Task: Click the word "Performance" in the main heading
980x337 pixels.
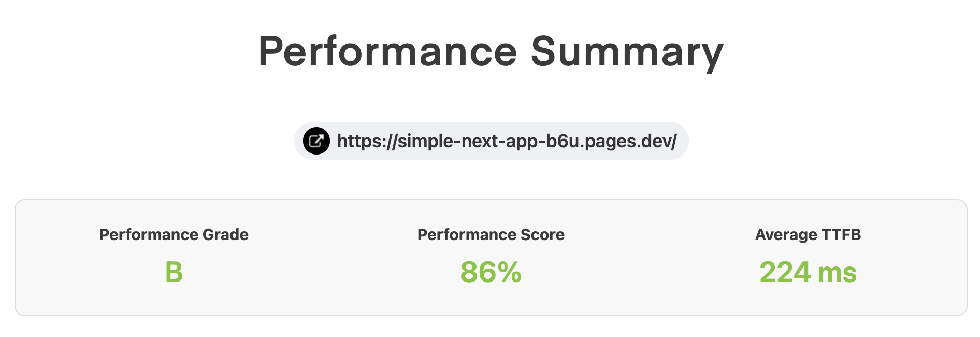Action: tap(387, 52)
